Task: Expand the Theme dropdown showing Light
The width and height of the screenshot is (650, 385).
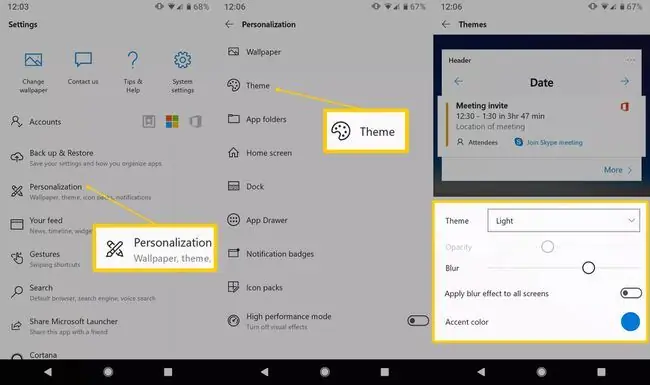Action: point(563,220)
